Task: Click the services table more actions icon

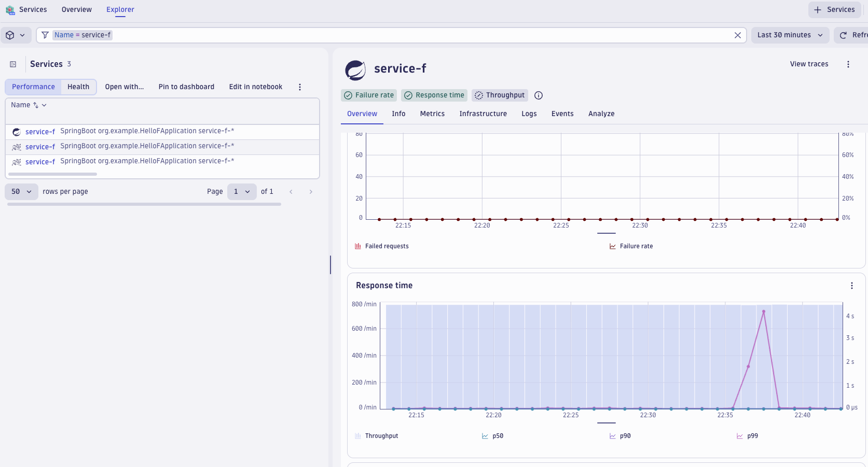Action: 300,87
